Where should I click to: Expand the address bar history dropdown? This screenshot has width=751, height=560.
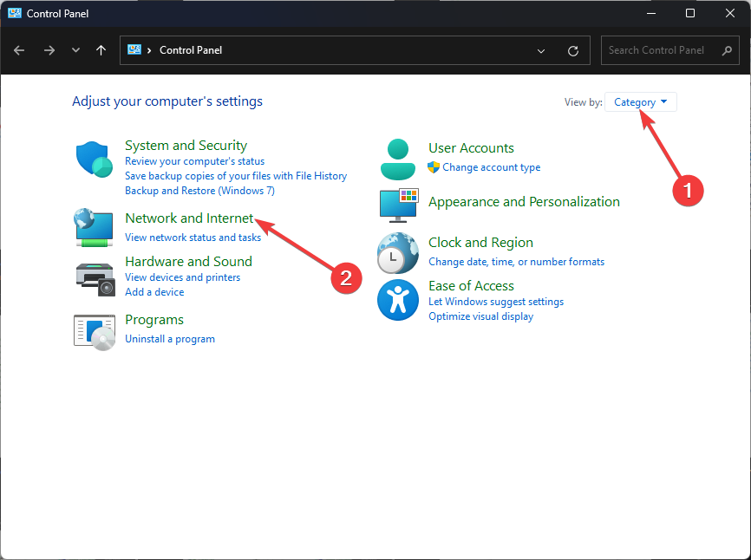[541, 50]
